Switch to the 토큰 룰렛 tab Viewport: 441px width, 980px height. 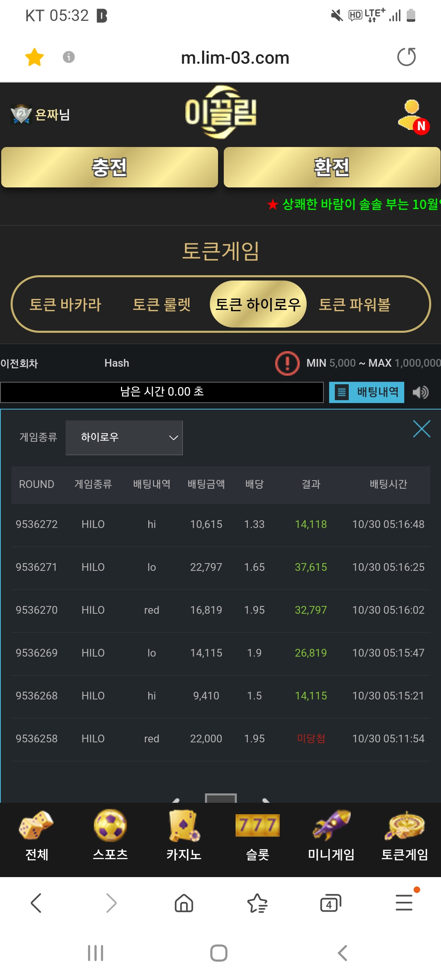[x=162, y=305]
